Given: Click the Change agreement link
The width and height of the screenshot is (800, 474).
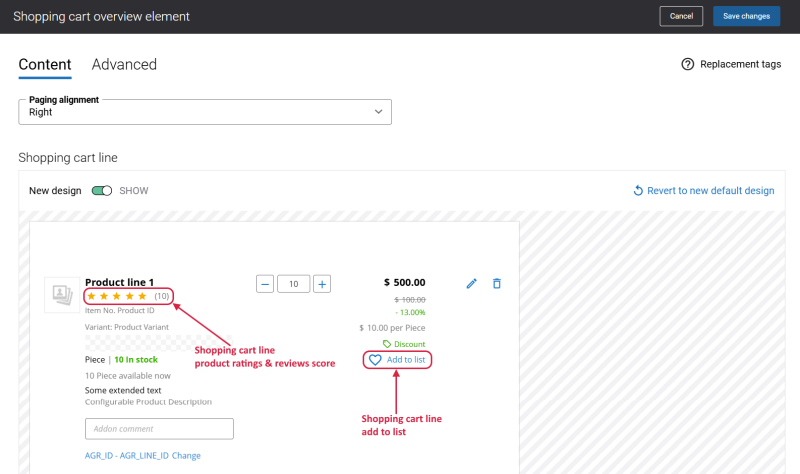Looking at the screenshot, I should pyautogui.click(x=186, y=456).
